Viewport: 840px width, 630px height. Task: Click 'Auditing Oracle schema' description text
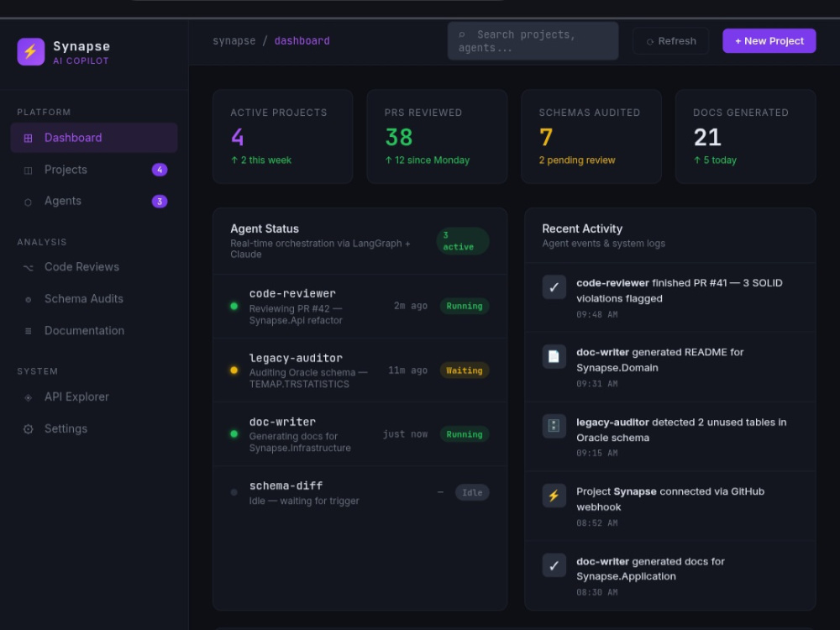coord(308,378)
